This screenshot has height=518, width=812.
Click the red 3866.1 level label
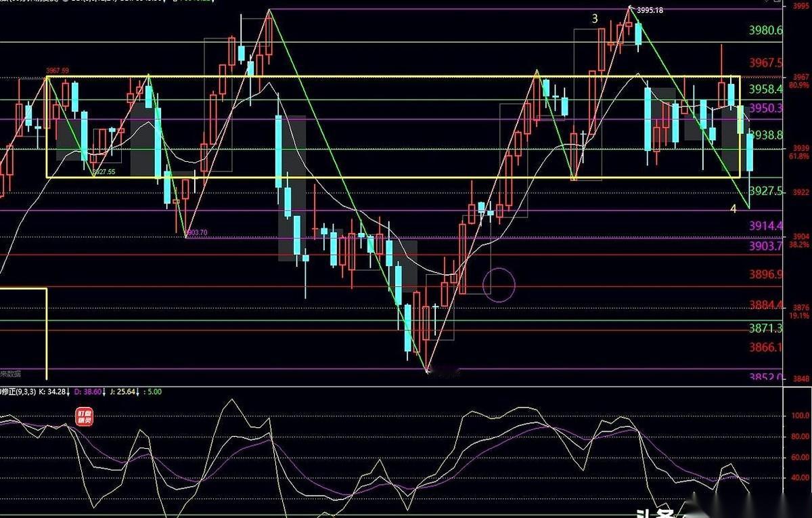766,347
